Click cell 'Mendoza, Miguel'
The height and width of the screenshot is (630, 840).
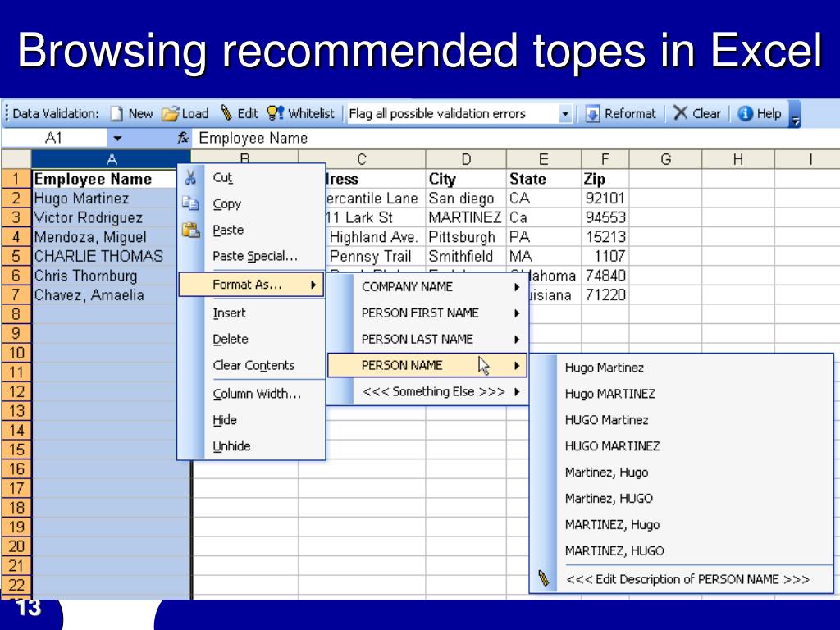(x=105, y=237)
